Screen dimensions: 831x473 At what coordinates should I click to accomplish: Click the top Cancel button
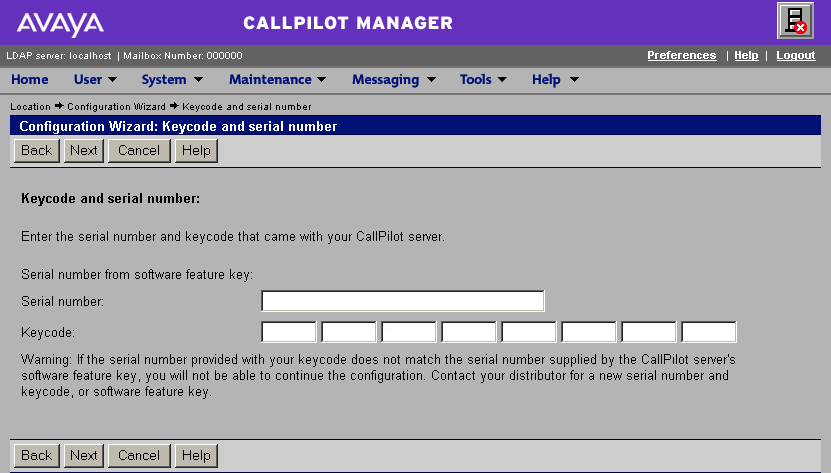(139, 151)
